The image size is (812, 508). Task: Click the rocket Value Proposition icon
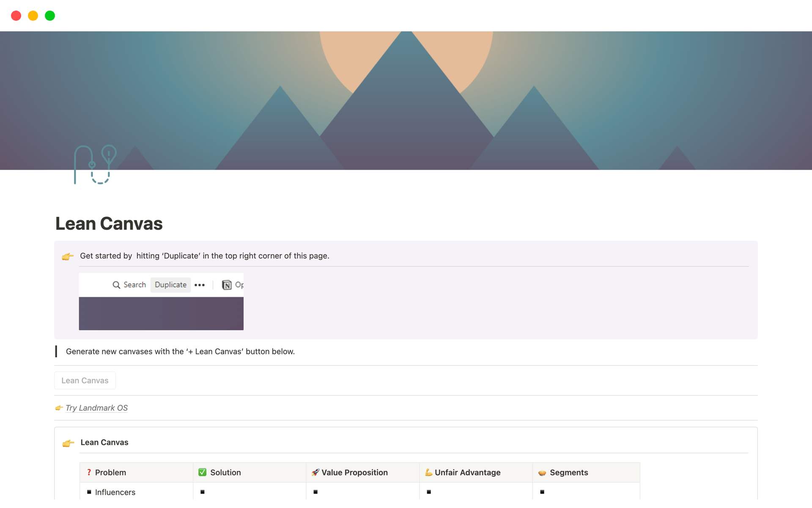(x=315, y=472)
